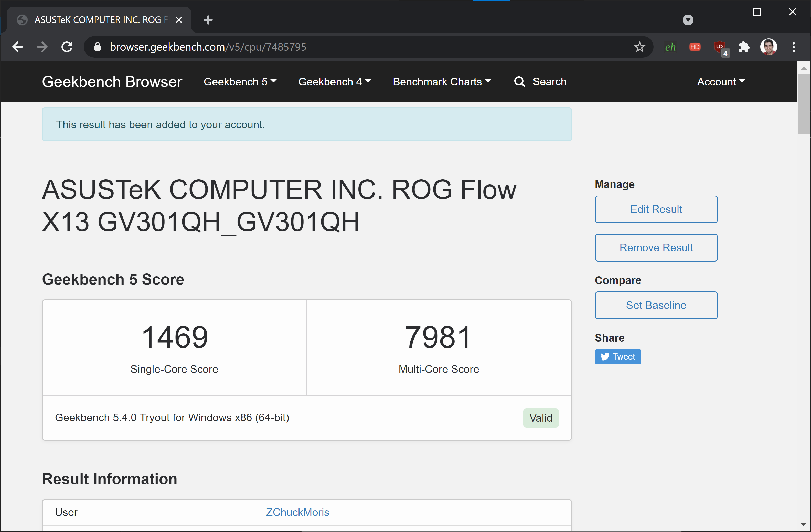
Task: Click the browser forward arrow
Action: [x=42, y=47]
